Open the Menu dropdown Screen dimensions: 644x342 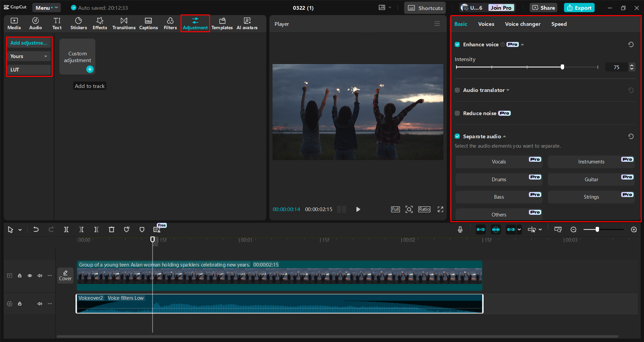click(46, 8)
